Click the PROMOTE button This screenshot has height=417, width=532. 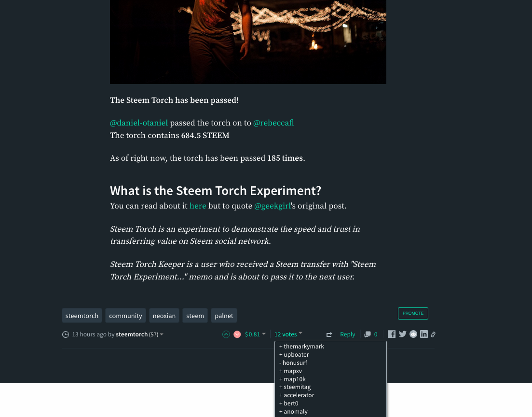coord(413,313)
